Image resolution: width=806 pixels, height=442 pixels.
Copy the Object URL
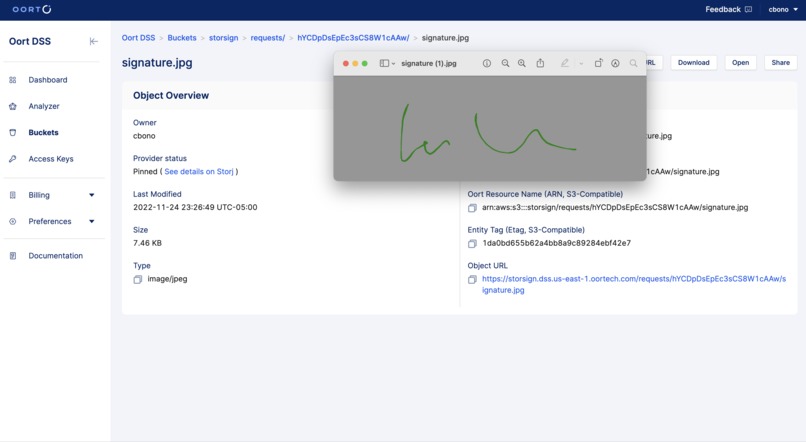coord(472,279)
